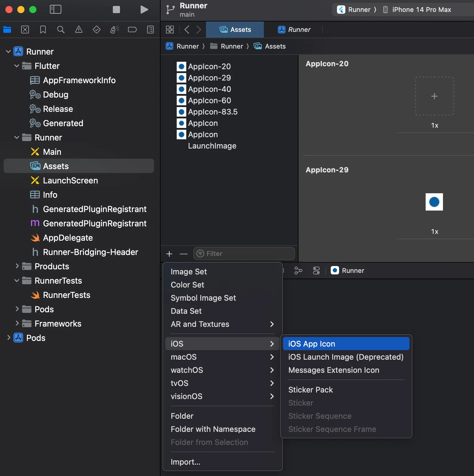Expand the Frameworks folder
Screen dimensions: 474x476
tap(17, 324)
